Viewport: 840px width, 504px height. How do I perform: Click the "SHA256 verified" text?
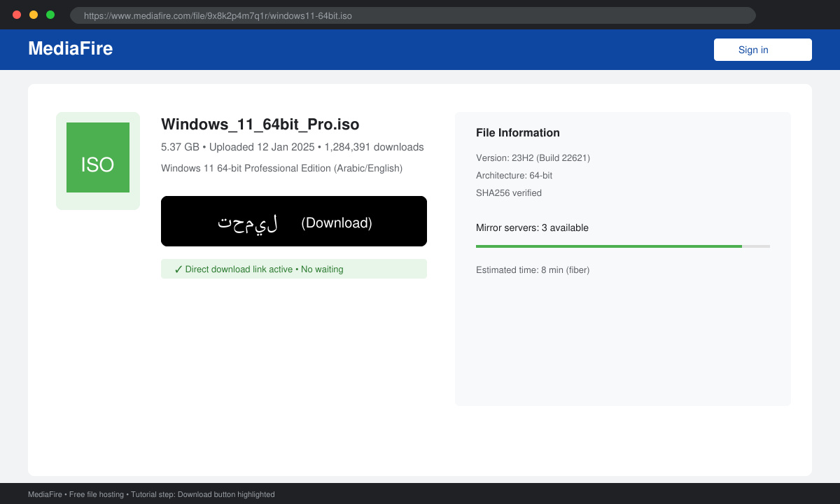509,192
